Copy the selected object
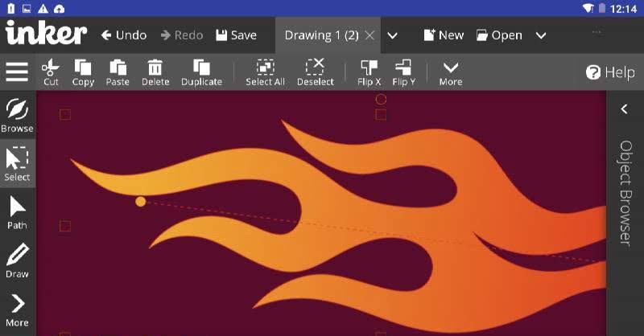 83,72
